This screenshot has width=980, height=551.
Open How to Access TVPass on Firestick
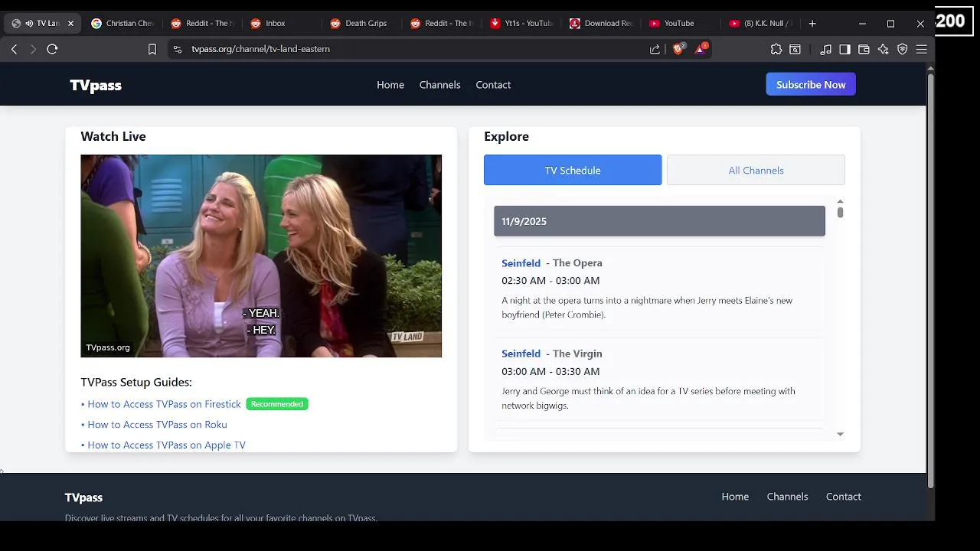pos(164,404)
